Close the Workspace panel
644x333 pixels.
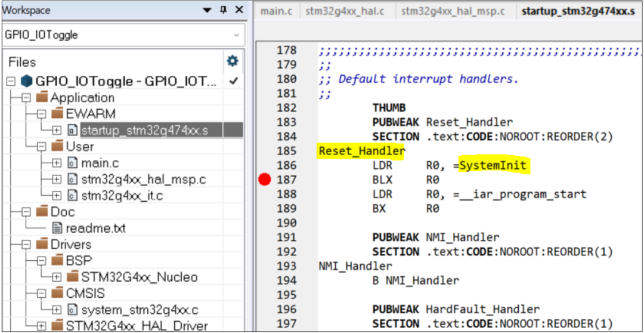point(239,10)
